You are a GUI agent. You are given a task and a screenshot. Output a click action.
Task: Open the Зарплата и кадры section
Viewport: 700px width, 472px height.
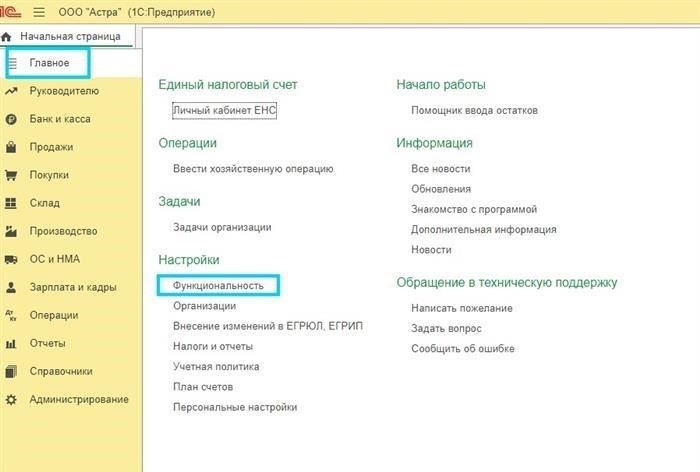73,287
